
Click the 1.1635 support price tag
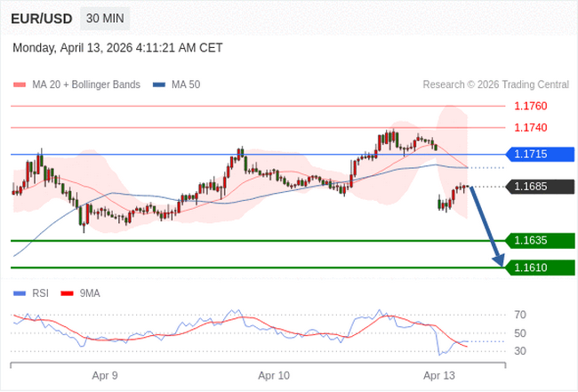coord(540,241)
